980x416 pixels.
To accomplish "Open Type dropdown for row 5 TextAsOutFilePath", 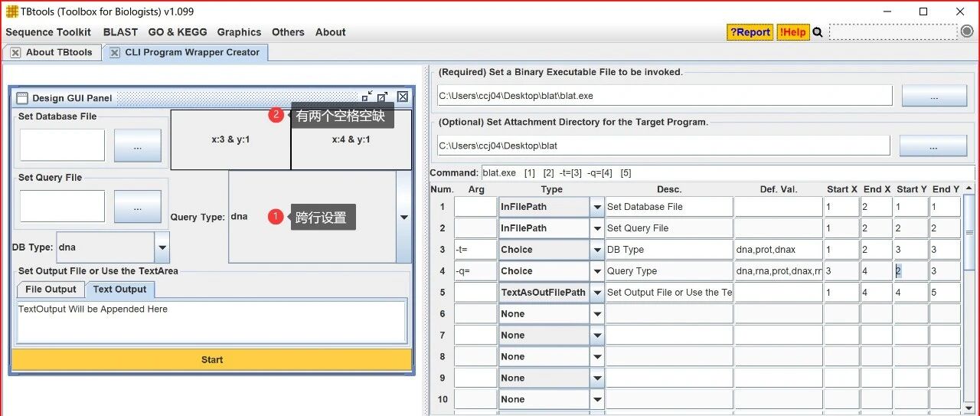I will (597, 293).
